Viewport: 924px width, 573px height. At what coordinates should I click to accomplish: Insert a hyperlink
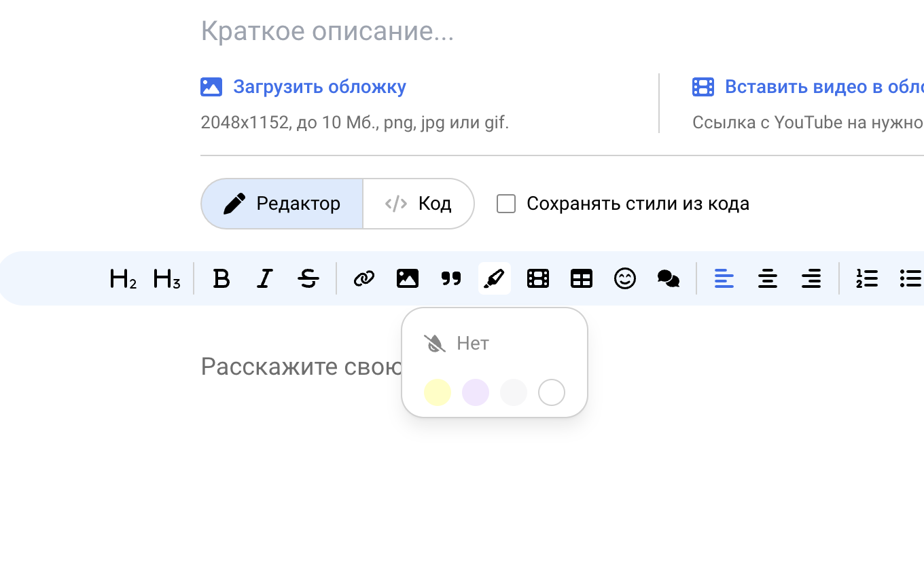coord(364,278)
